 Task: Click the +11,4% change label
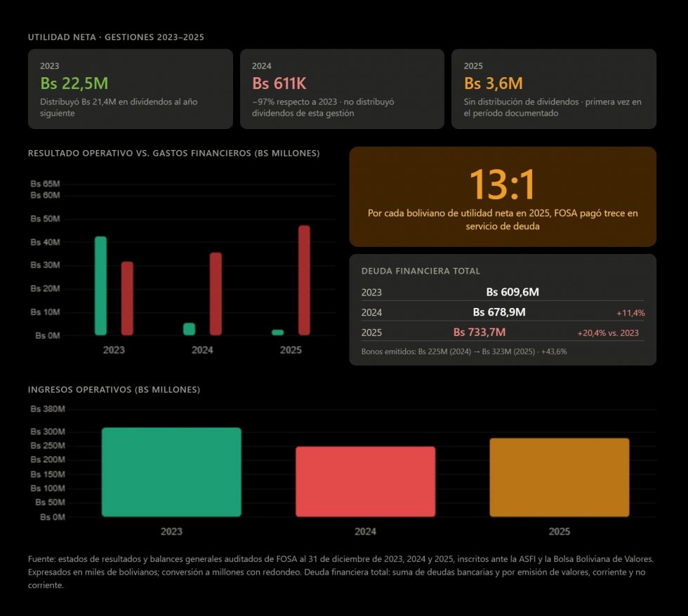[x=630, y=313]
